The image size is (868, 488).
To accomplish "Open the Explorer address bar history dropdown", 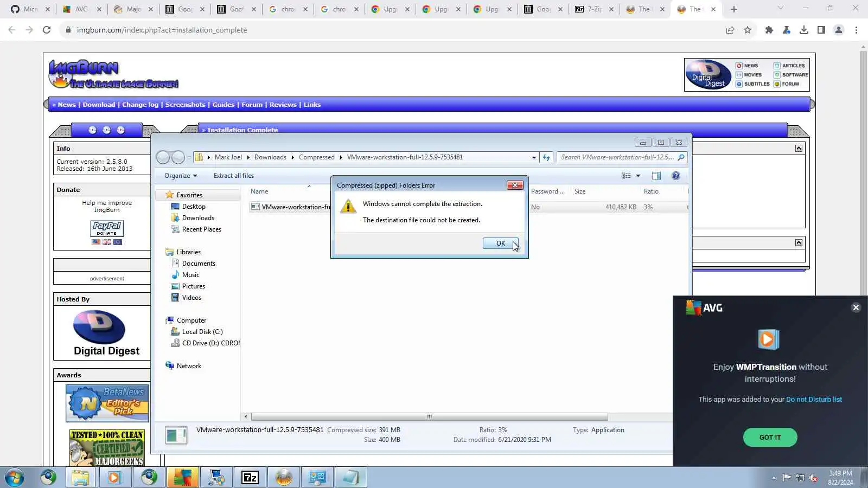I will [x=534, y=157].
